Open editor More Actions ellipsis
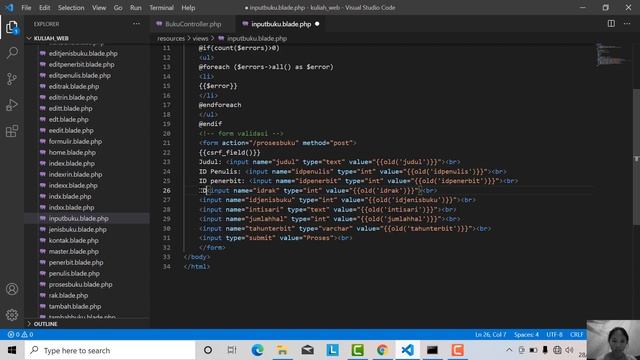The height and width of the screenshot is (360, 640). pyautogui.click(x=627, y=24)
